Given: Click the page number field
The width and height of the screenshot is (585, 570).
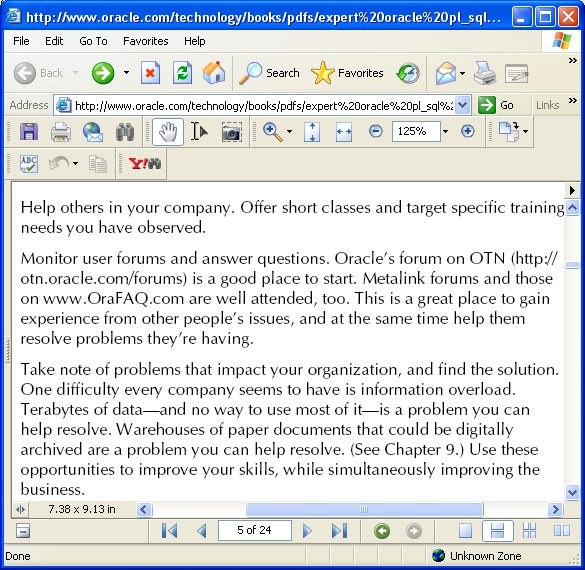Looking at the screenshot, I should [254, 530].
